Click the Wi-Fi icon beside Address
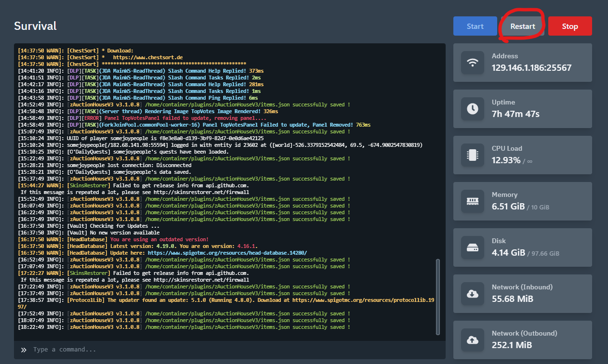 (x=473, y=63)
